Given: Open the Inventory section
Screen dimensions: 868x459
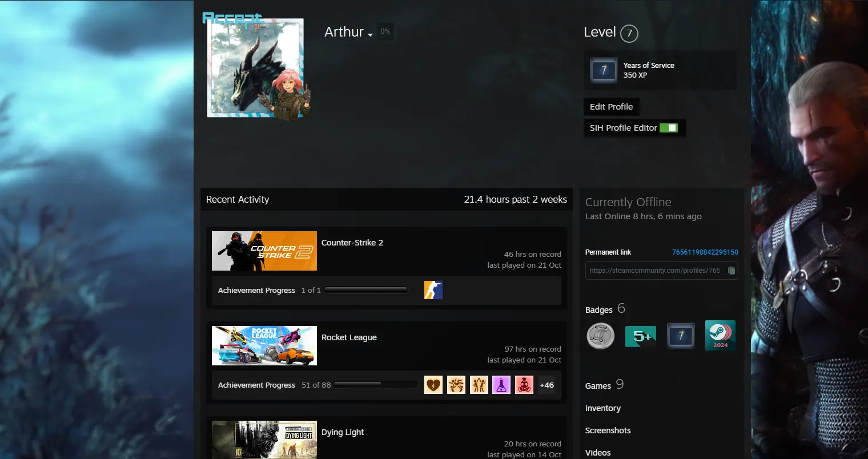Looking at the screenshot, I should tap(602, 408).
